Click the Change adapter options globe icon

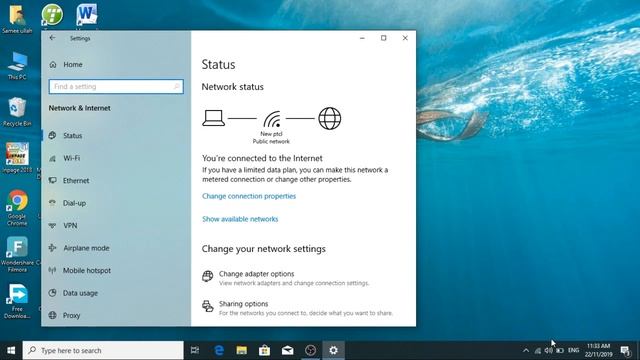207,276
